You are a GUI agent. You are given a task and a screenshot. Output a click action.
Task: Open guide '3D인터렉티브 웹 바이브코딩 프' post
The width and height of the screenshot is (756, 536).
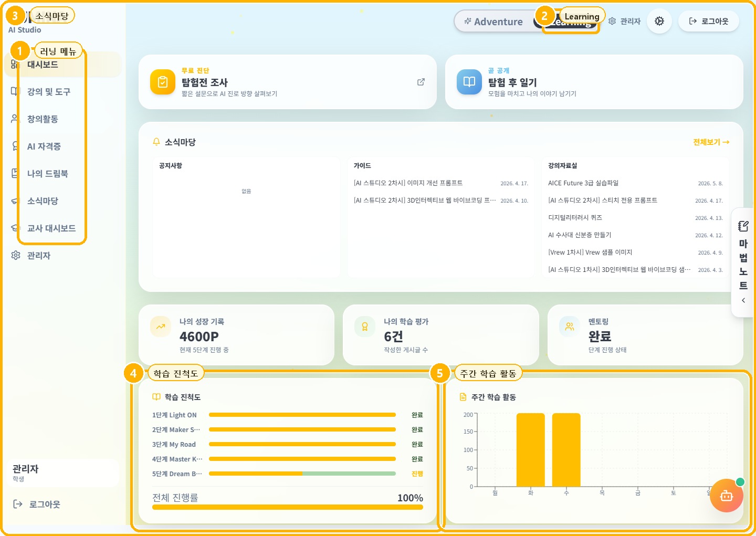[x=441, y=201]
